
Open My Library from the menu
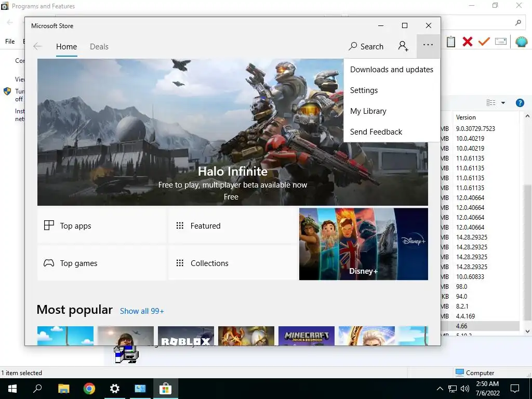[x=392, y=111]
